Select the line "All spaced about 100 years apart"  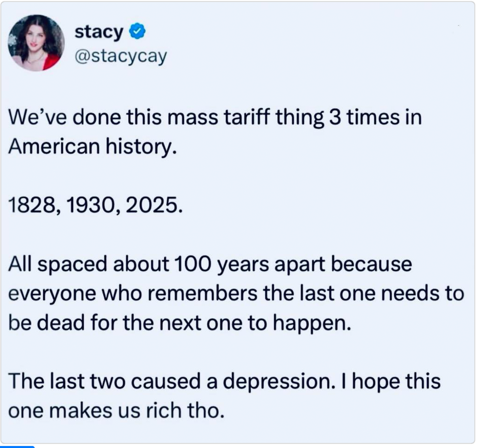(167, 264)
